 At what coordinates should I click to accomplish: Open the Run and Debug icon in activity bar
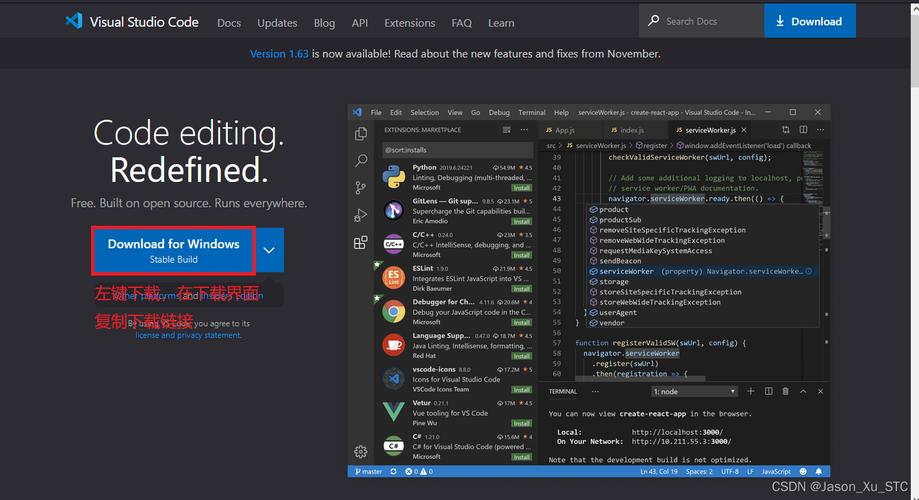pos(360,215)
